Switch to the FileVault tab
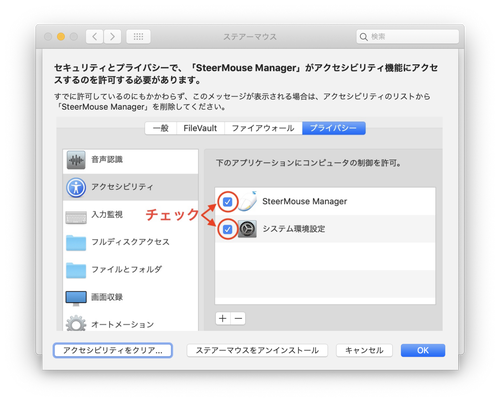This screenshot has height=402, width=500. click(200, 128)
